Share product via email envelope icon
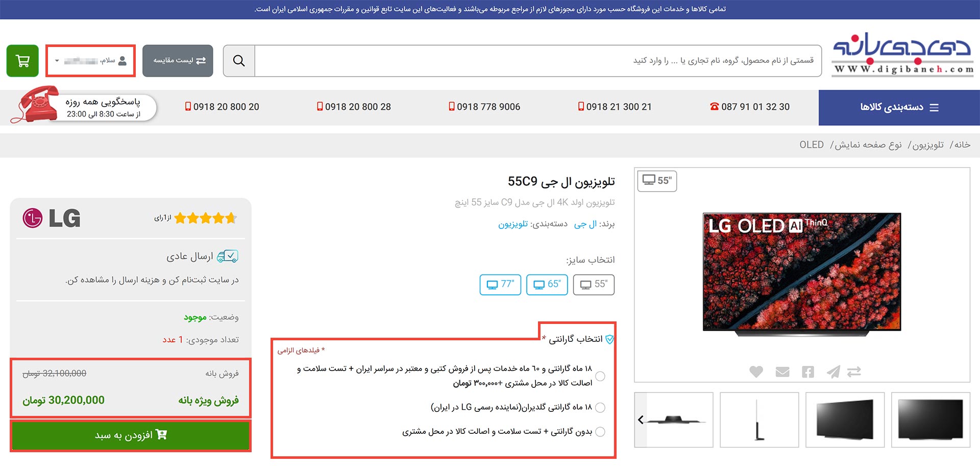The height and width of the screenshot is (466, 980). [x=782, y=372]
